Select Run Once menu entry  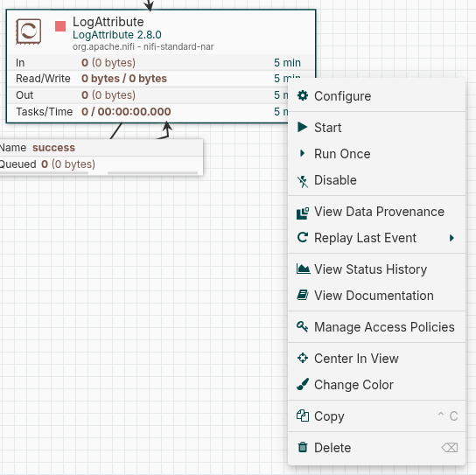pos(376,154)
